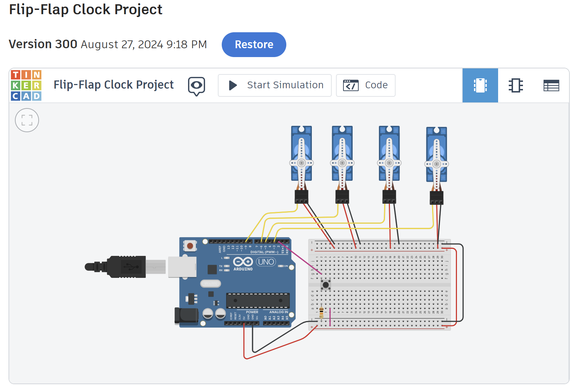
Task: Switch to Schematic view tab
Action: [x=515, y=85]
